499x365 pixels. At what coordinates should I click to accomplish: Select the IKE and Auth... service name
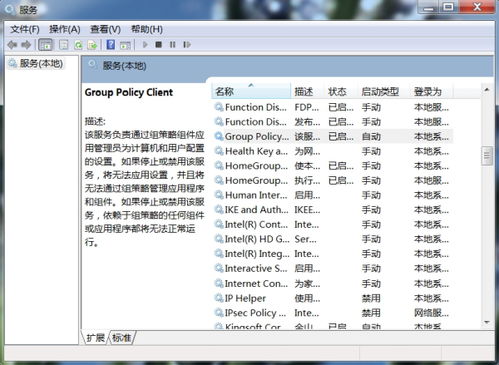(256, 210)
